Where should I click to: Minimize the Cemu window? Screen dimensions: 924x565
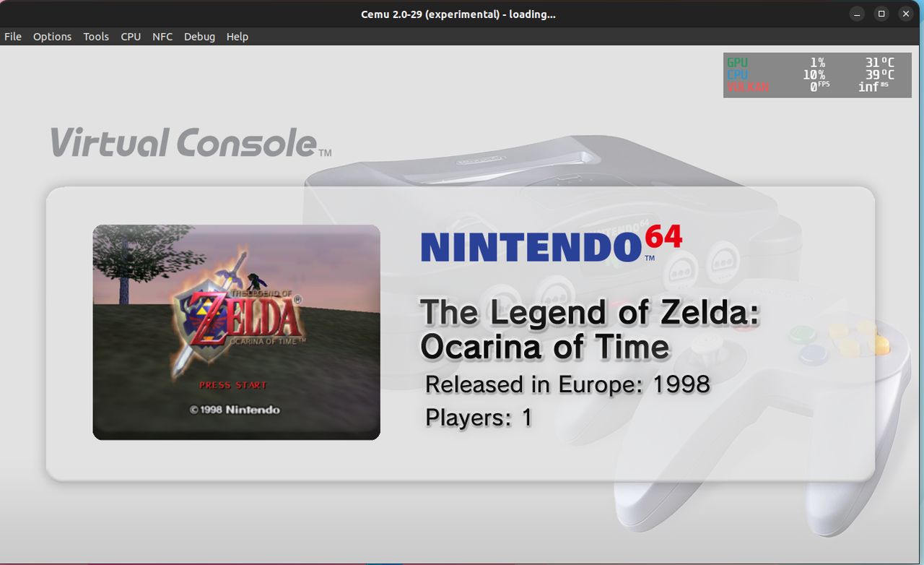857,14
